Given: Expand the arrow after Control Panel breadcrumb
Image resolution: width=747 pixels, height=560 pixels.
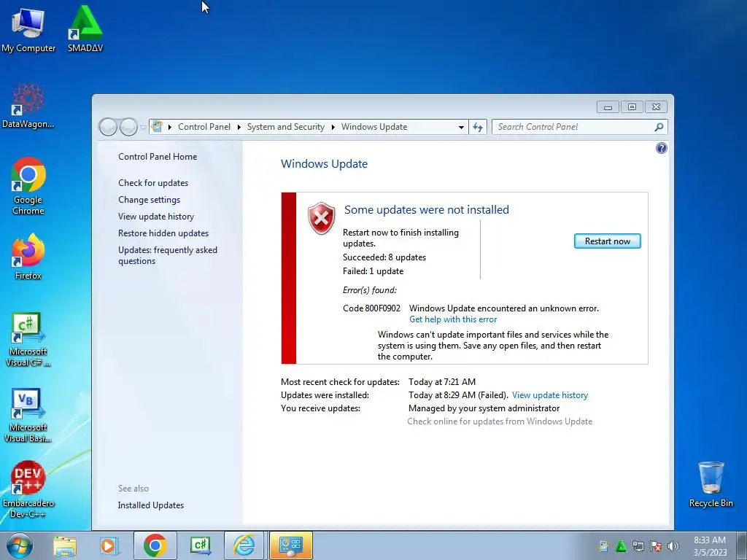Looking at the screenshot, I should point(239,127).
